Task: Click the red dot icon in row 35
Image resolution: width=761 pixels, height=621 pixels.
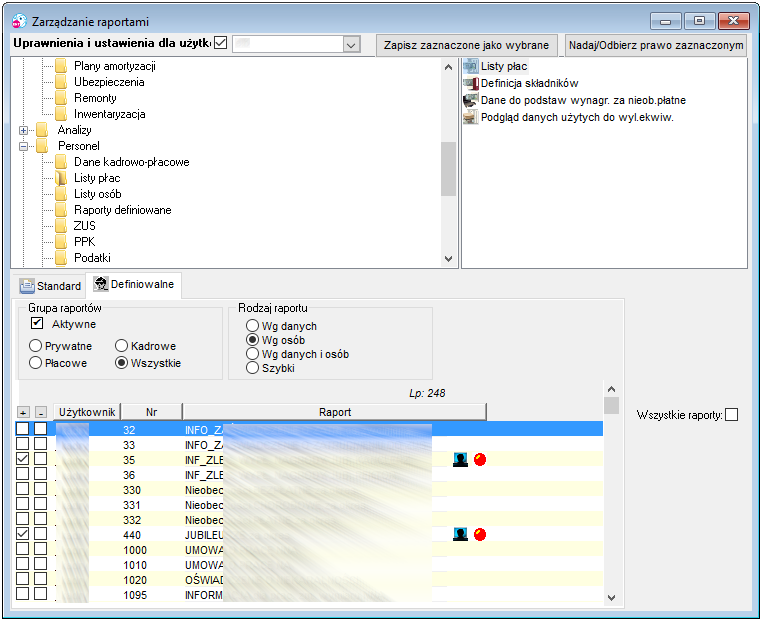Action: click(x=480, y=459)
